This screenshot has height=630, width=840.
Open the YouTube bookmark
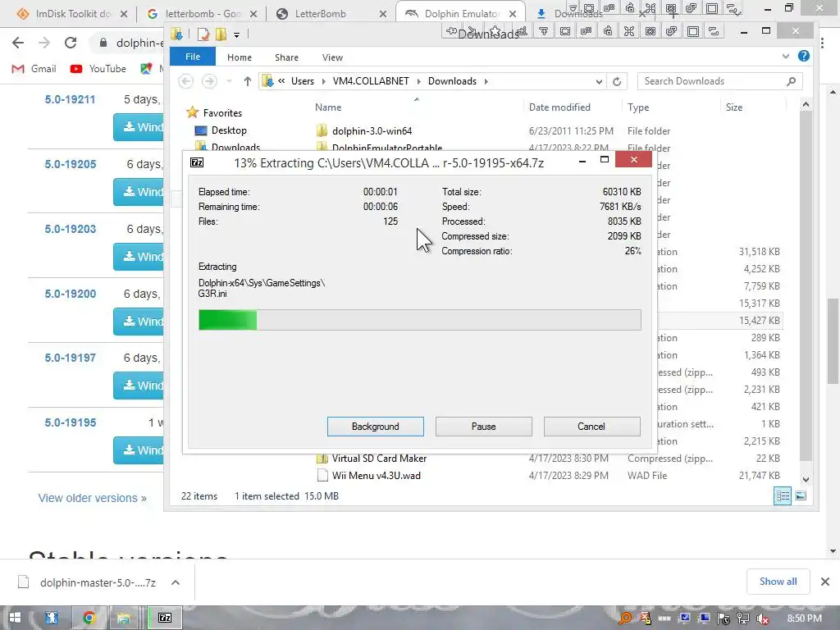pyautogui.click(x=98, y=69)
